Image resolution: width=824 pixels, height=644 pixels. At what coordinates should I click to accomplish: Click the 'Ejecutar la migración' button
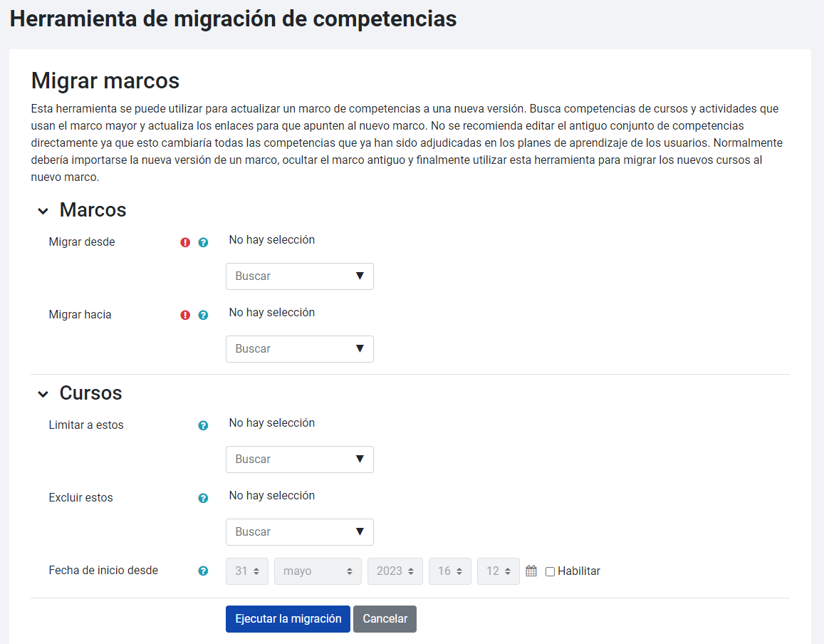pyautogui.click(x=287, y=618)
